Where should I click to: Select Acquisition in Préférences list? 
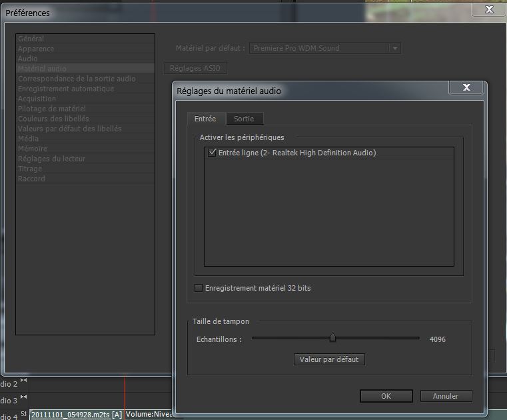pos(85,99)
